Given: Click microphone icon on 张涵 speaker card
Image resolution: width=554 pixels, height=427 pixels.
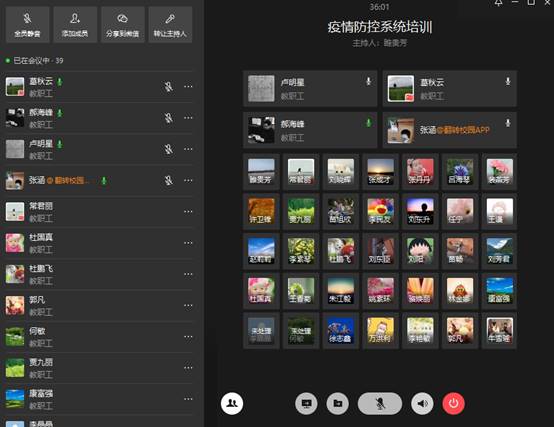Looking at the screenshot, I should coord(508,123).
